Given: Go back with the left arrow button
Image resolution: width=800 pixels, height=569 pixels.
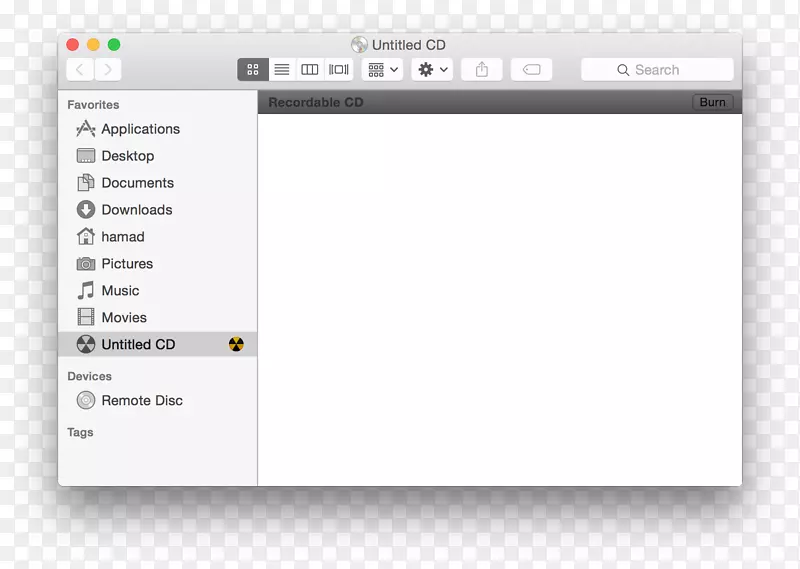Looking at the screenshot, I should pyautogui.click(x=80, y=70).
